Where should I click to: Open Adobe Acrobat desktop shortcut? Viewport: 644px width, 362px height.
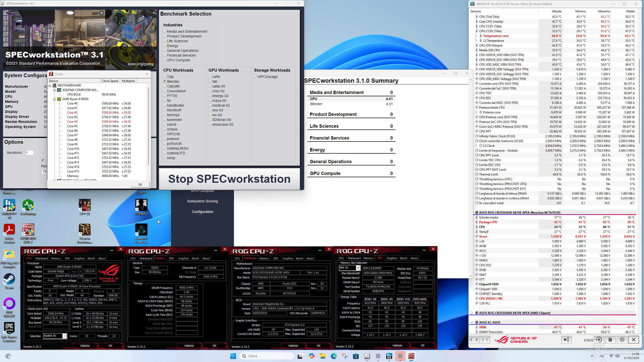click(9, 234)
